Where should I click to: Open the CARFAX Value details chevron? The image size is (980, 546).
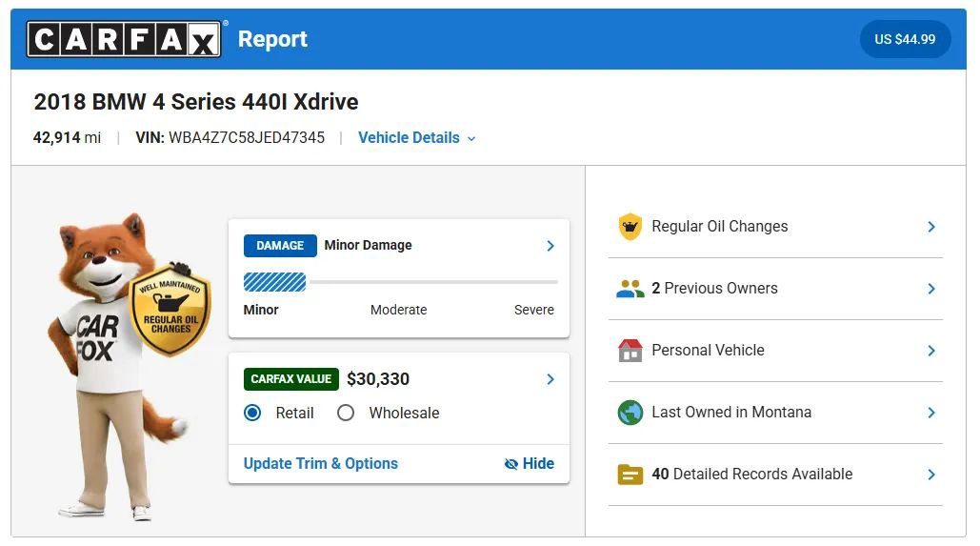pos(550,379)
